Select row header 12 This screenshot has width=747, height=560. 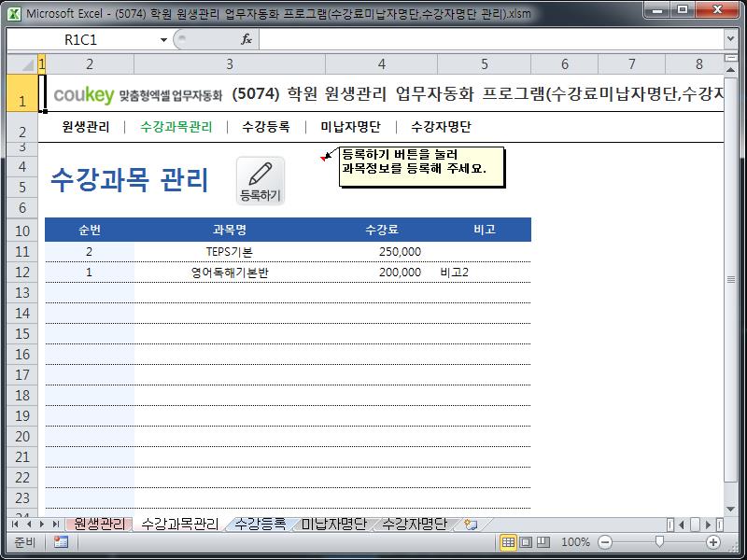pyautogui.click(x=22, y=272)
